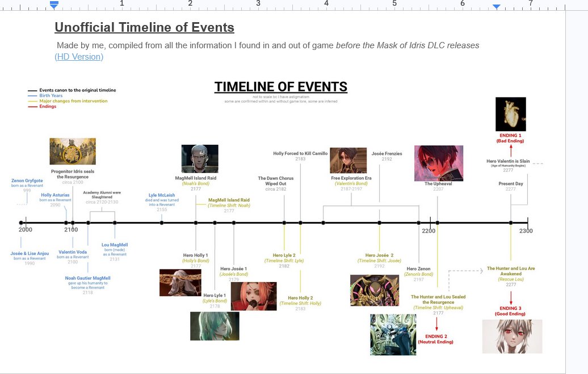Click the Progenitor Idris seal thumbnail
This screenshot has width=588, height=374.
(x=73, y=151)
